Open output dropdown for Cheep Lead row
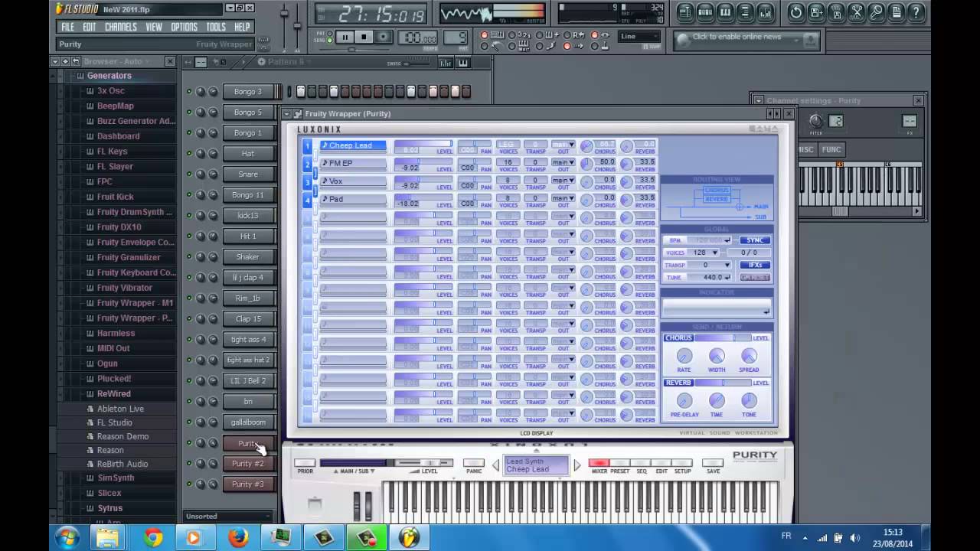Image resolution: width=980 pixels, height=551 pixels. (563, 144)
